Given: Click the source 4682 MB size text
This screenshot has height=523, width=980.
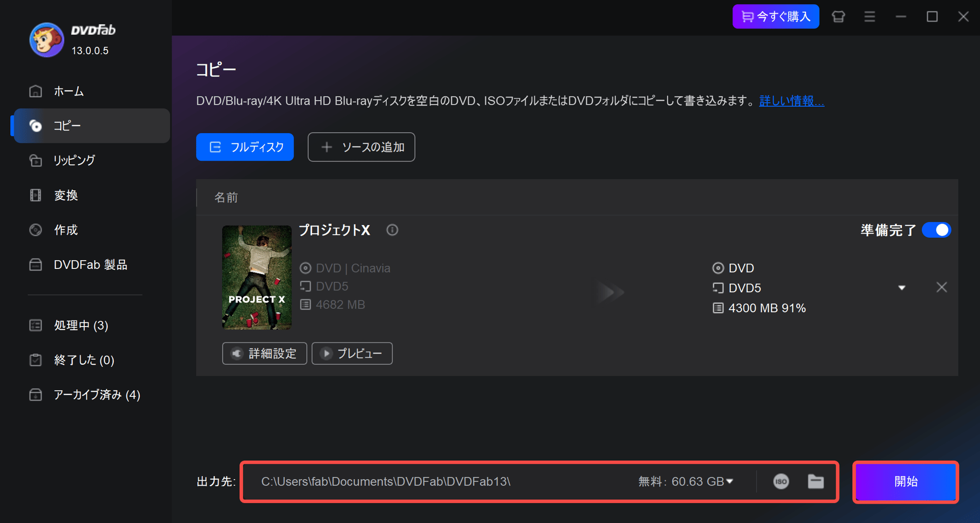Looking at the screenshot, I should [x=340, y=305].
